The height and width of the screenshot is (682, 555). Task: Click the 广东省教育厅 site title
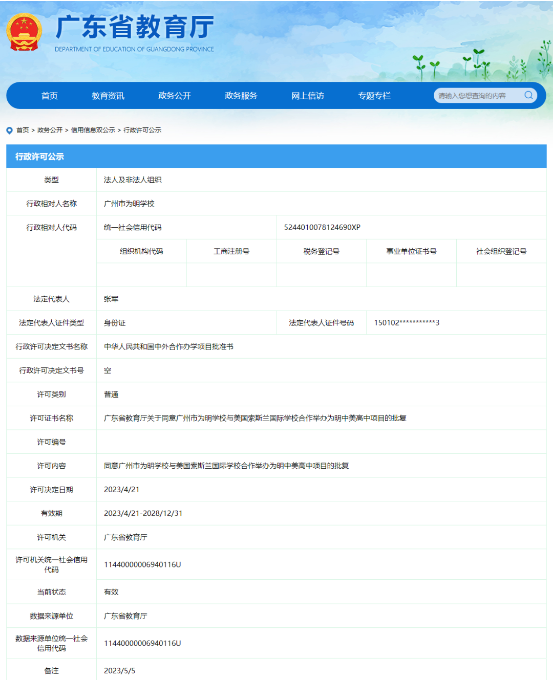click(134, 27)
